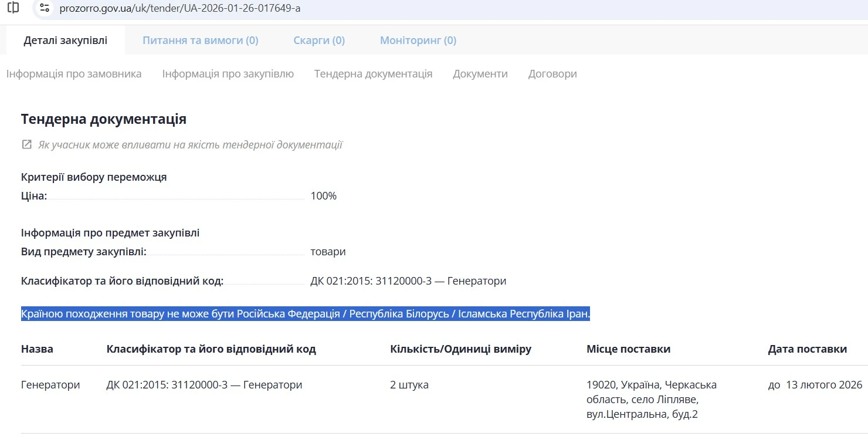
Task: Open link Як учасник може впливати на якість
Action: (190, 145)
